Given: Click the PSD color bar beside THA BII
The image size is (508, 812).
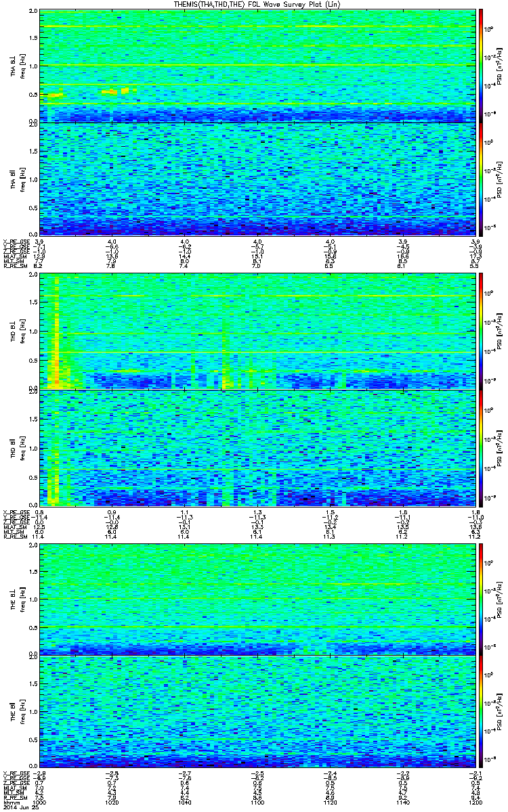Looking at the screenshot, I should pyautogui.click(x=481, y=179).
